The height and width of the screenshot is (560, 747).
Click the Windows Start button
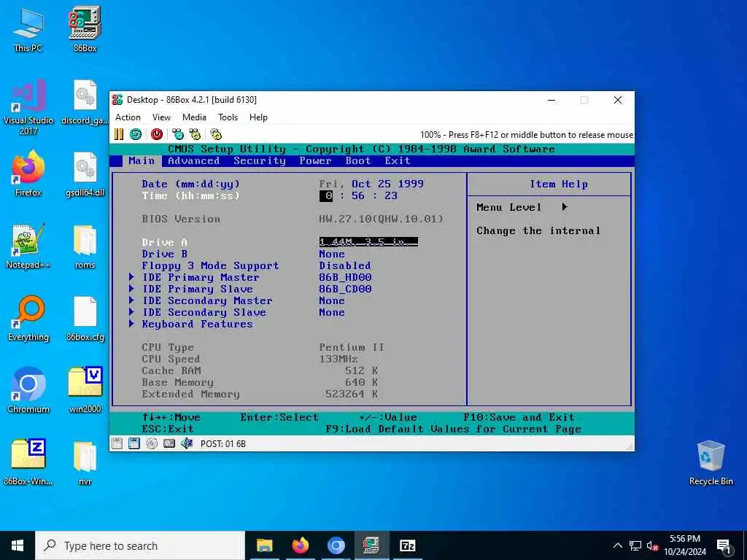click(18, 545)
